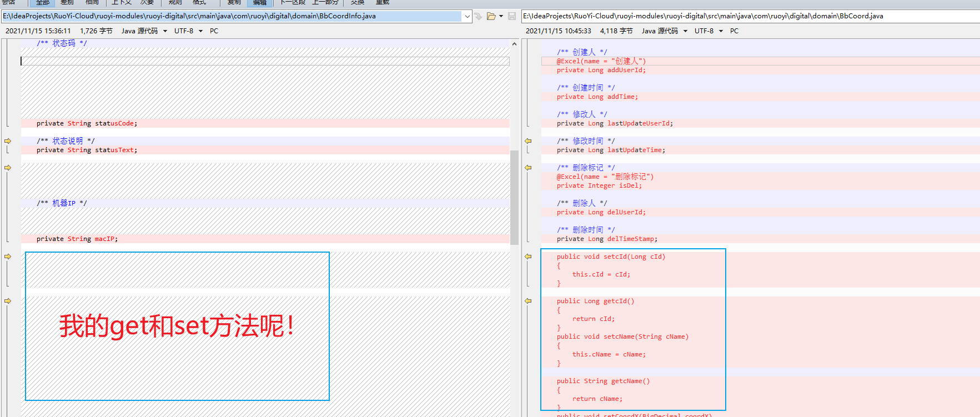Click line this.cId = cId;

pos(601,274)
